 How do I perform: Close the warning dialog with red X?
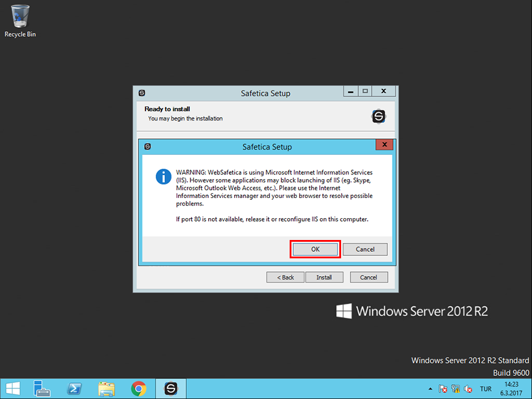coord(384,145)
